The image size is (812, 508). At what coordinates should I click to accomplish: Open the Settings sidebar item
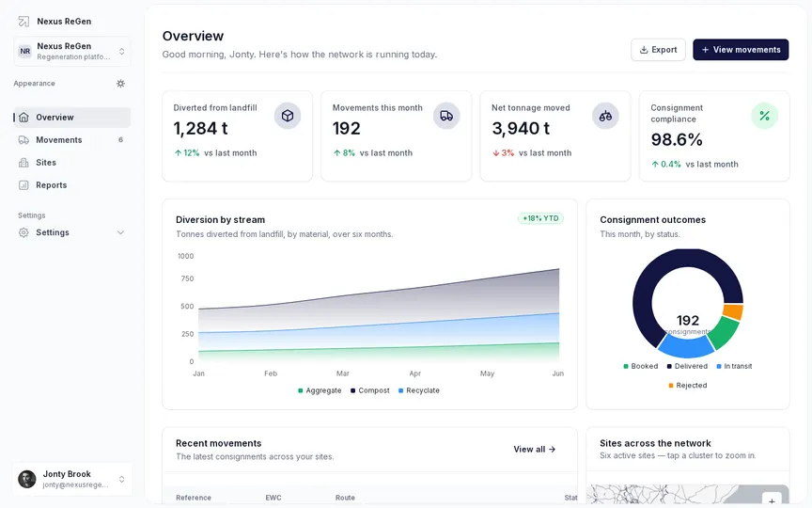pyautogui.click(x=72, y=232)
